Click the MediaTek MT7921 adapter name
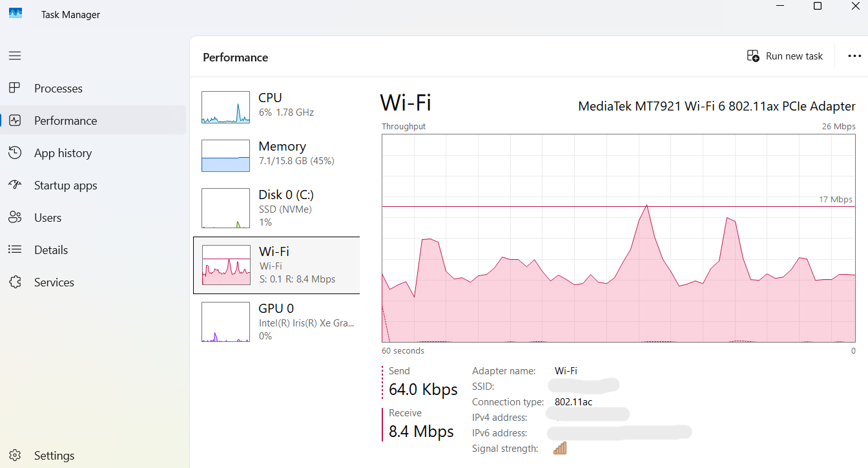This screenshot has width=868, height=468. point(717,106)
